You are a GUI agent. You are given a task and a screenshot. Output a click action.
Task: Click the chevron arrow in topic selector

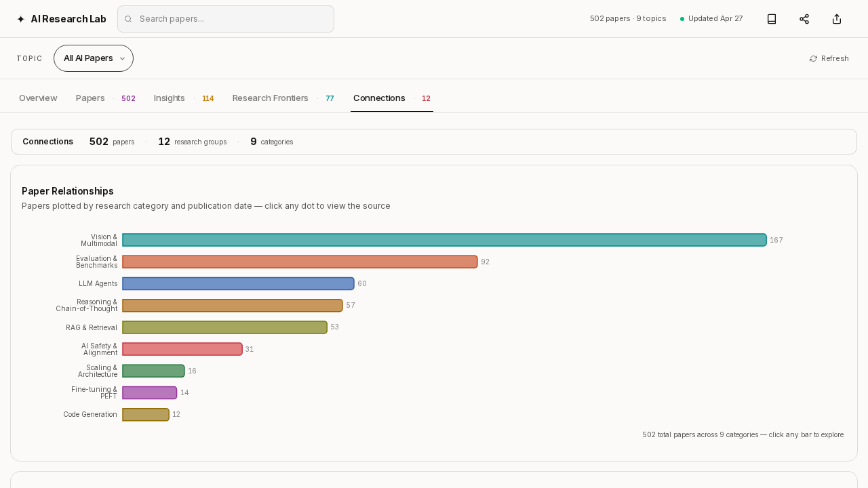122,58
